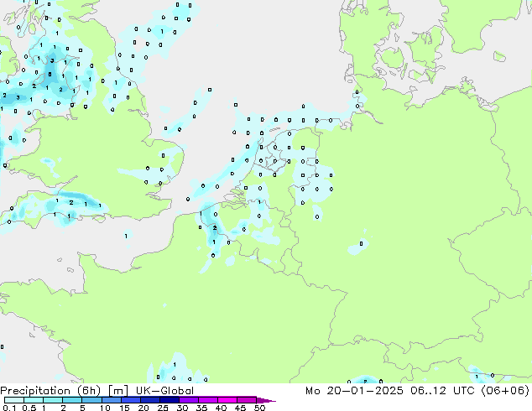
Task: Click the lone '1' value in English Channel
Action: (x=126, y=236)
